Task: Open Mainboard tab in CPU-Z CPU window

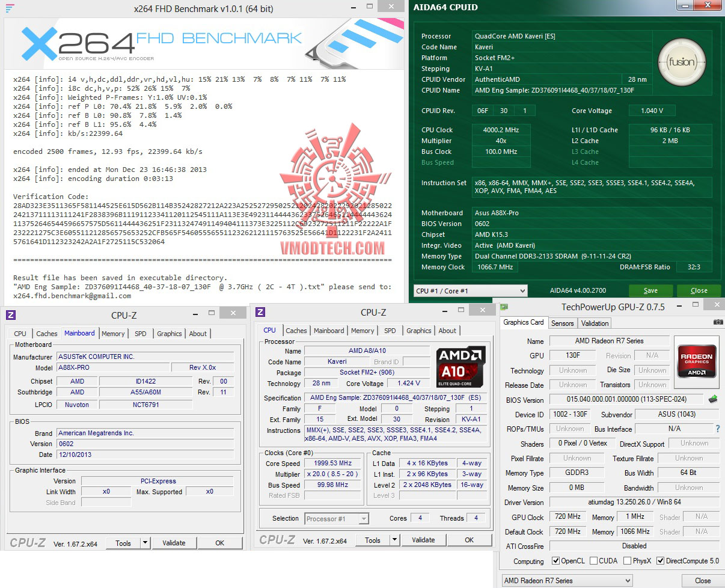Action: click(x=329, y=331)
